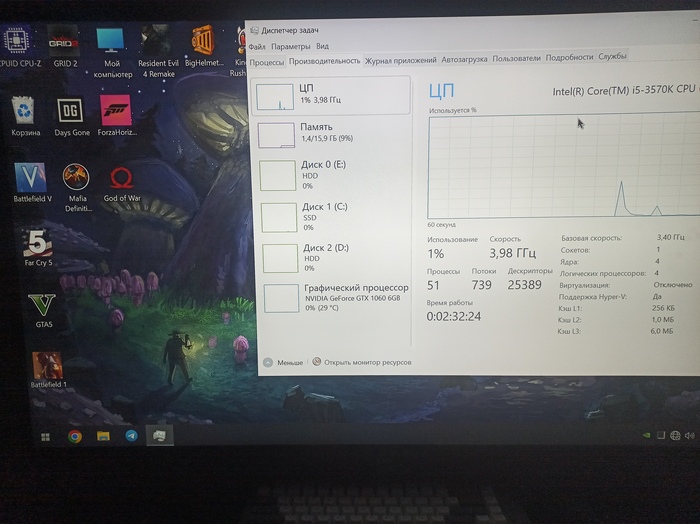Viewport: 700px width, 524px height.
Task: Open the Вид menu
Action: coord(322,46)
